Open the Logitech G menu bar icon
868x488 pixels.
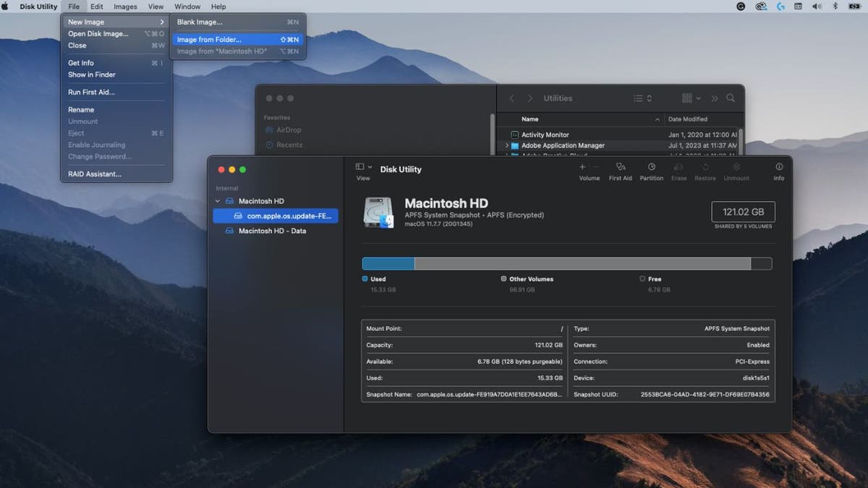pos(780,7)
